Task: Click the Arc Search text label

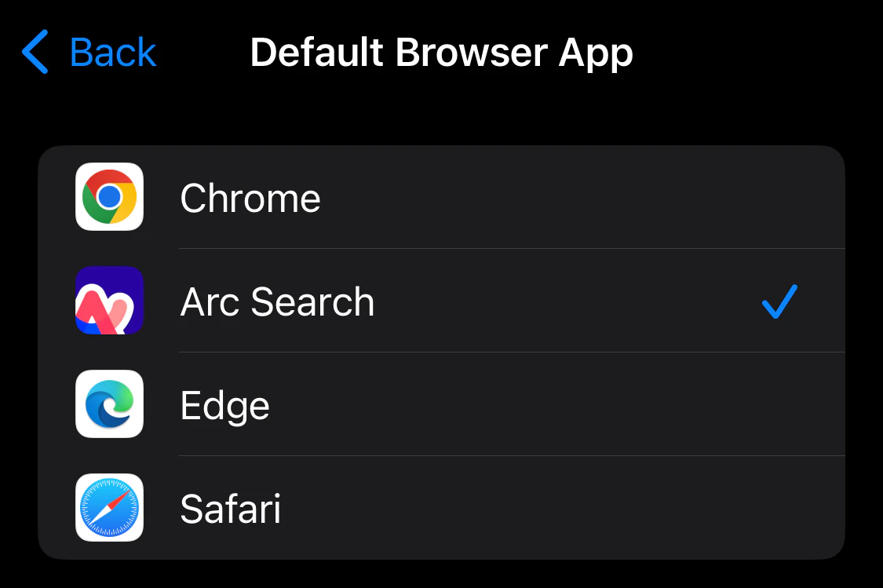Action: (277, 302)
